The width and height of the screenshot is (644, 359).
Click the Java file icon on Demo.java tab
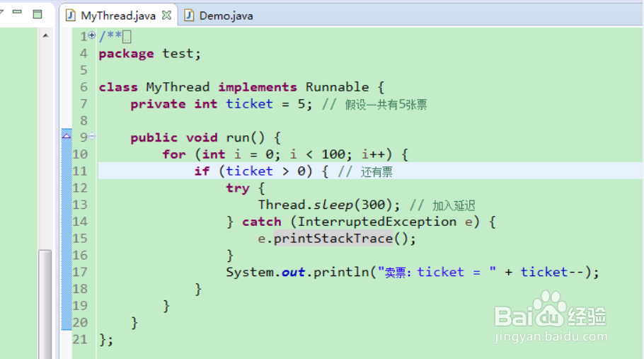coord(189,16)
